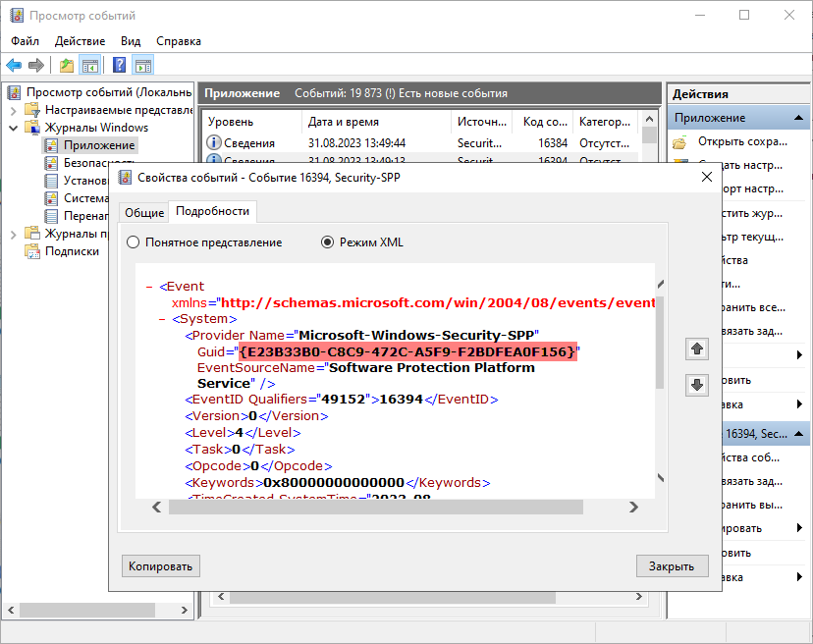Click the forwarded events log icon

51,216
